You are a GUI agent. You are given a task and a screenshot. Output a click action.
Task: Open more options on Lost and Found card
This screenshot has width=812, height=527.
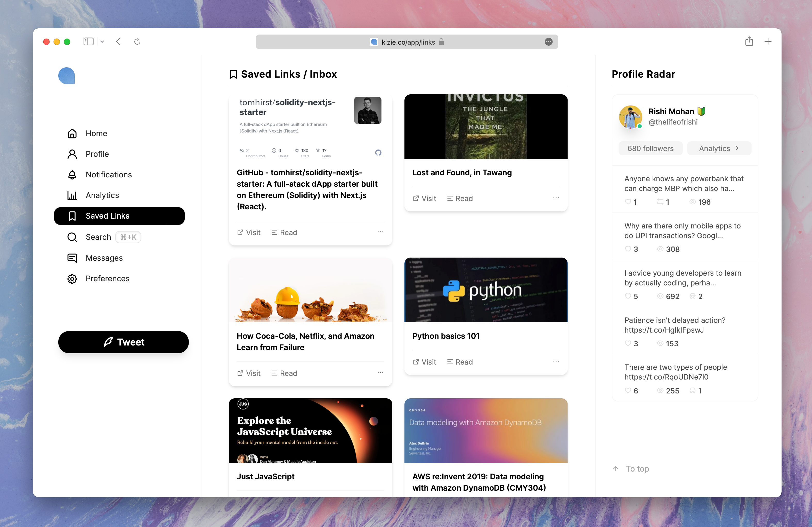[556, 198]
